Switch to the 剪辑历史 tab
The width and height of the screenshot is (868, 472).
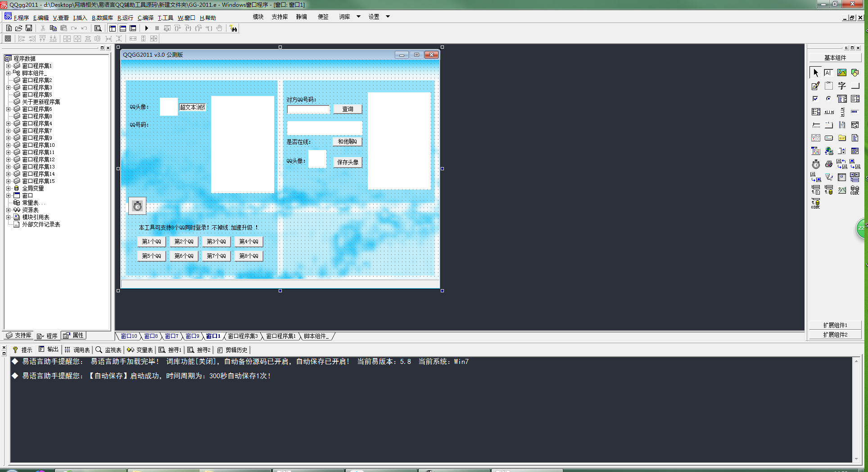coord(232,350)
